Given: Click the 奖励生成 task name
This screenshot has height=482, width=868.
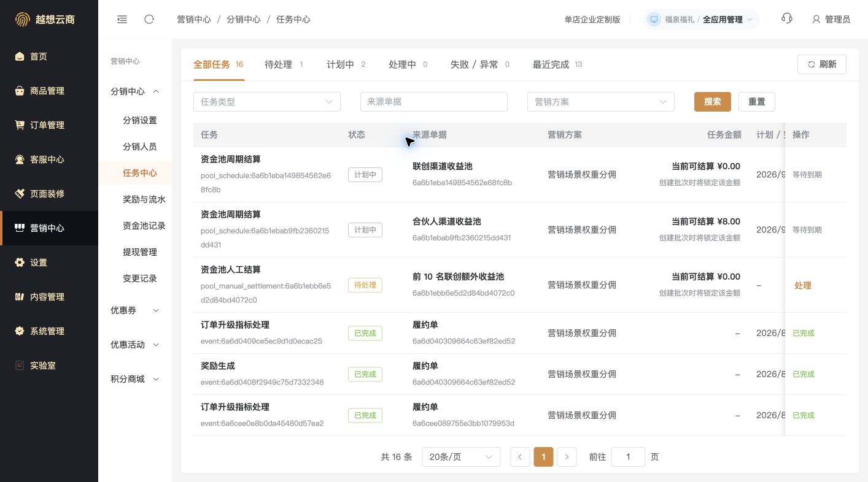Looking at the screenshot, I should point(218,366).
